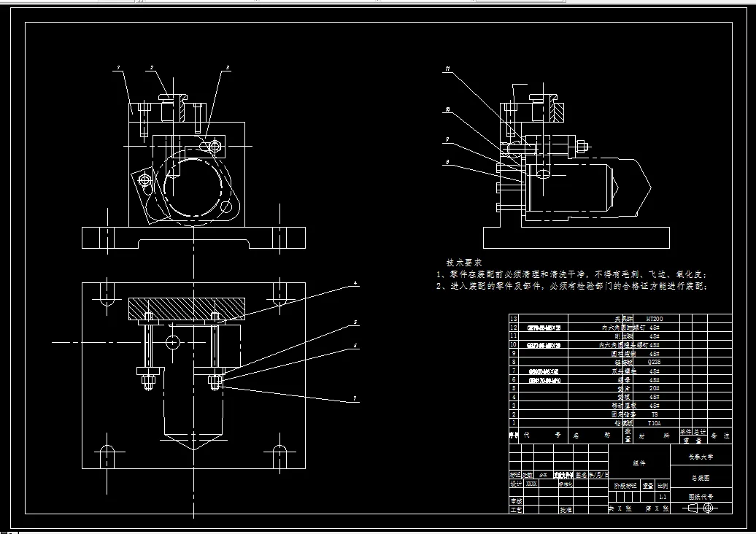Select material 20# in row 5
Screen dimensions: 756x534
point(655,388)
